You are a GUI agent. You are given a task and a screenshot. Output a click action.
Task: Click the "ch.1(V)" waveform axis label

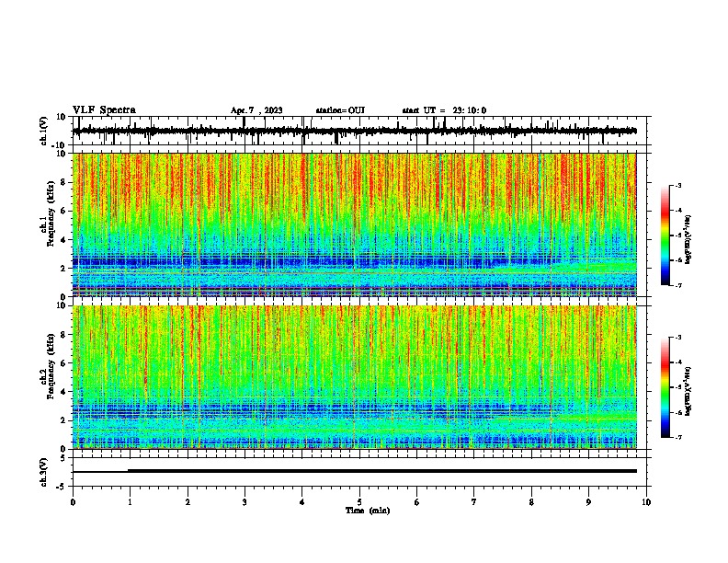point(44,131)
